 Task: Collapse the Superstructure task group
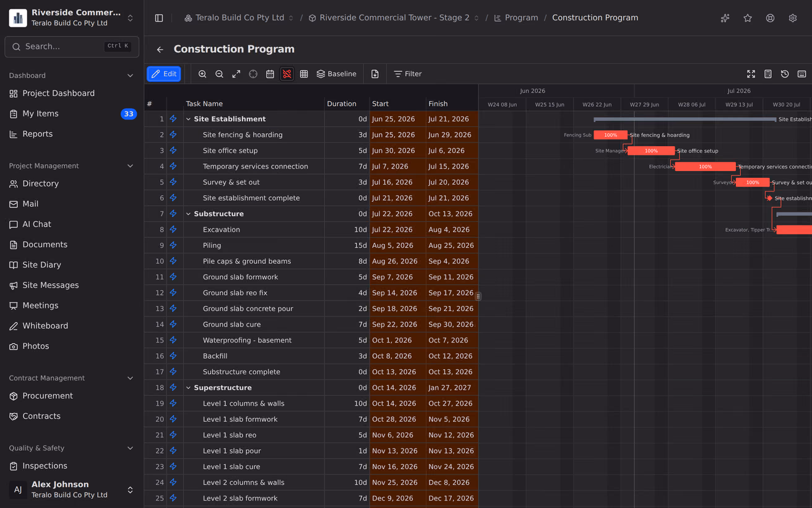(x=188, y=388)
